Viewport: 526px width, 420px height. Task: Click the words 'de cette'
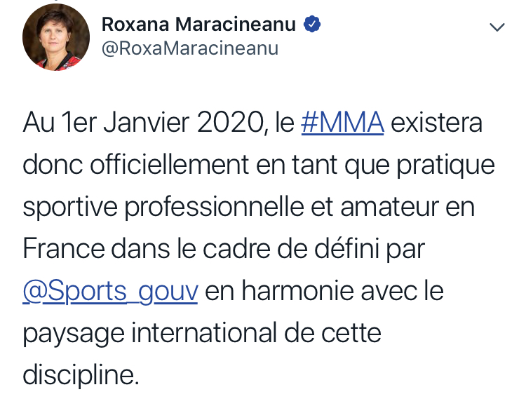[332, 333]
